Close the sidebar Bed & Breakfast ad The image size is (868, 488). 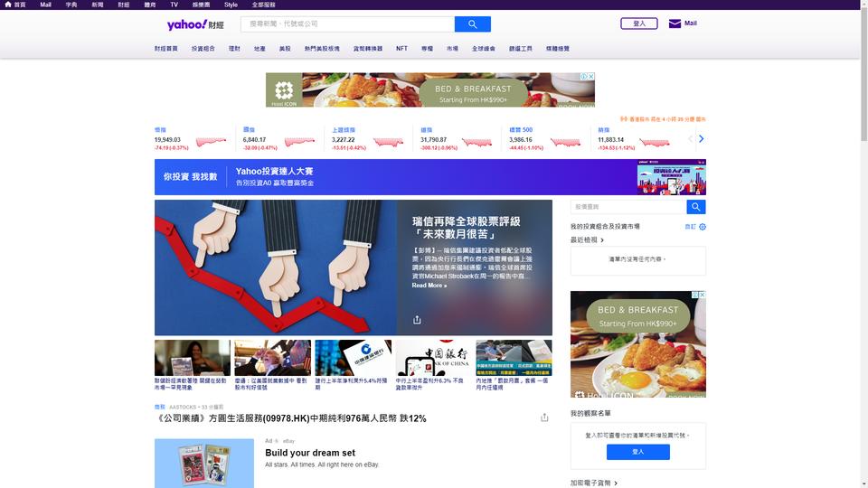(702, 295)
